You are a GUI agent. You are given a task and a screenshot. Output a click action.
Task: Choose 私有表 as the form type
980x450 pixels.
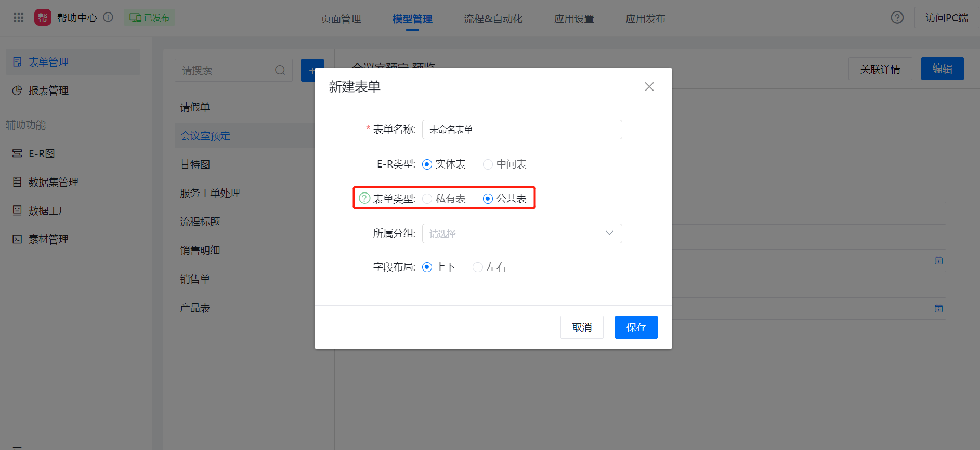[x=427, y=199]
